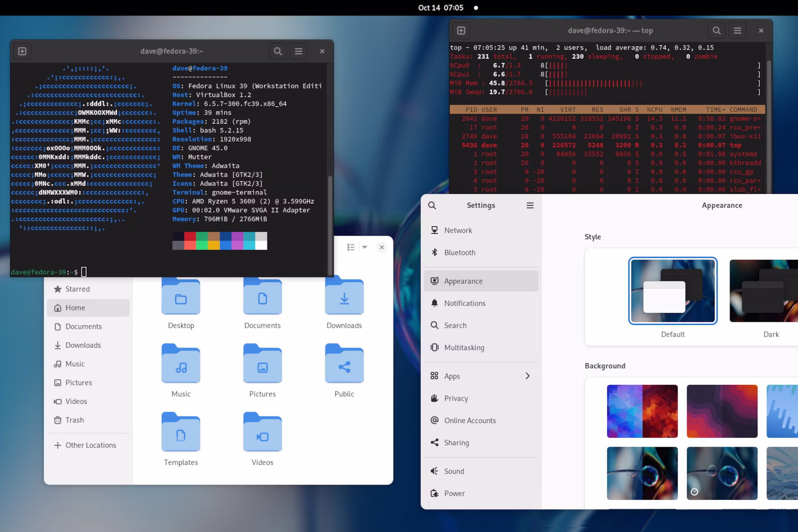Click the Settings search magnifier icon
Screen dimensions: 798x532
point(432,206)
